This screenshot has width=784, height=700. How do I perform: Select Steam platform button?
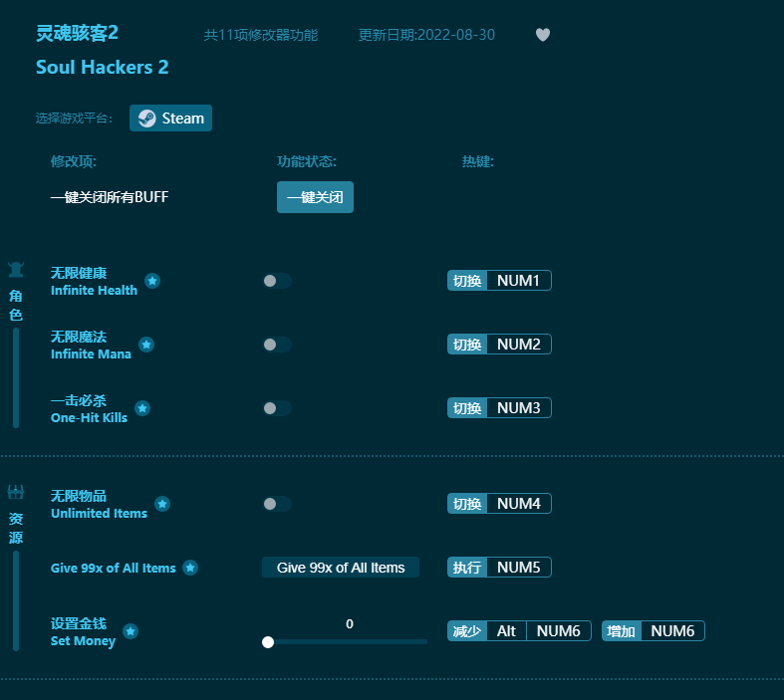170,118
